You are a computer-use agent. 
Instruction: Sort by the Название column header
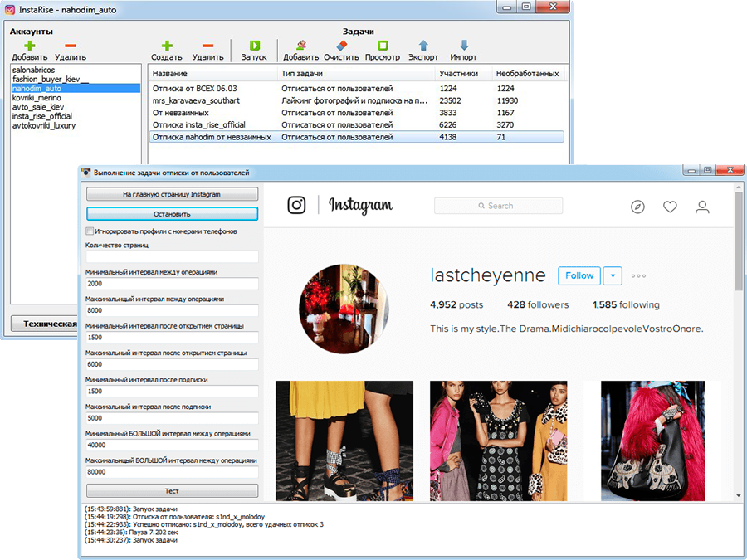coord(213,73)
